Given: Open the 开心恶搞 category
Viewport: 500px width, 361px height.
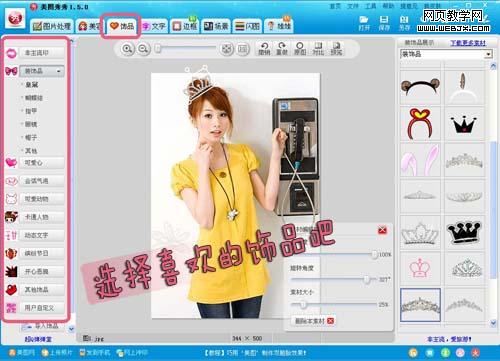Looking at the screenshot, I should pyautogui.click(x=42, y=272).
